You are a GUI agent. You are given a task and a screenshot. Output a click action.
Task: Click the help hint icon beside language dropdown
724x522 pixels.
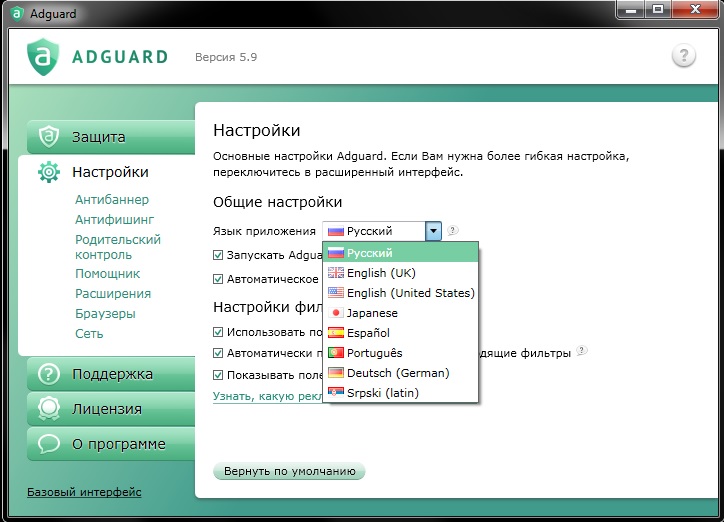pyautogui.click(x=452, y=230)
